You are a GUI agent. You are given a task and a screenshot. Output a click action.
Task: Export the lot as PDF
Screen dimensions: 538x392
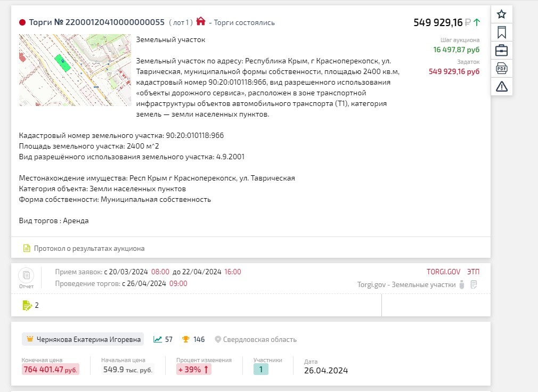(x=501, y=68)
